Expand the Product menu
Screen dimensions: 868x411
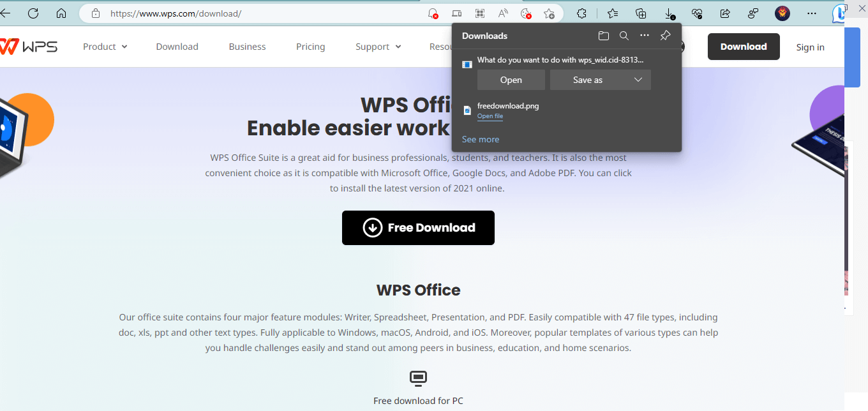pyautogui.click(x=105, y=47)
